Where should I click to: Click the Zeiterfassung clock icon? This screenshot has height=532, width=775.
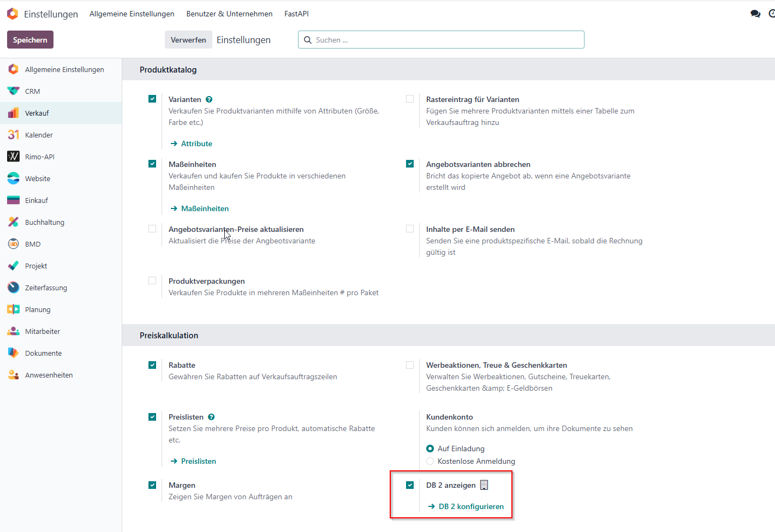click(13, 288)
